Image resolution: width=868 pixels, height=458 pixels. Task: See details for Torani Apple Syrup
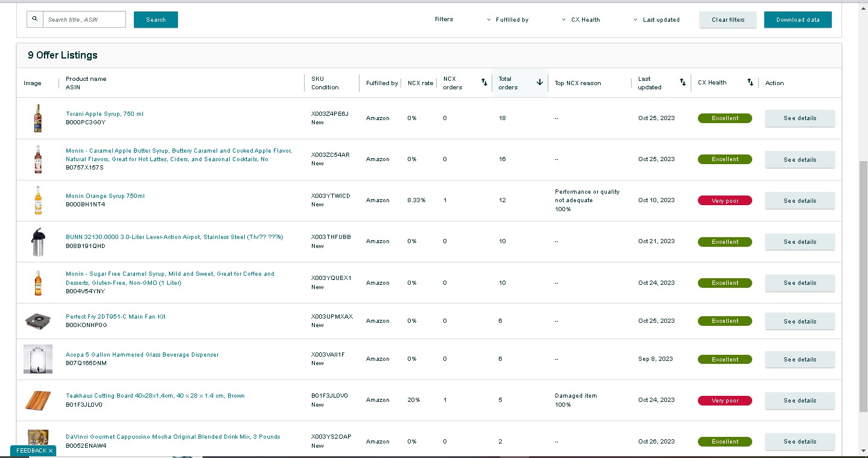[x=800, y=118]
